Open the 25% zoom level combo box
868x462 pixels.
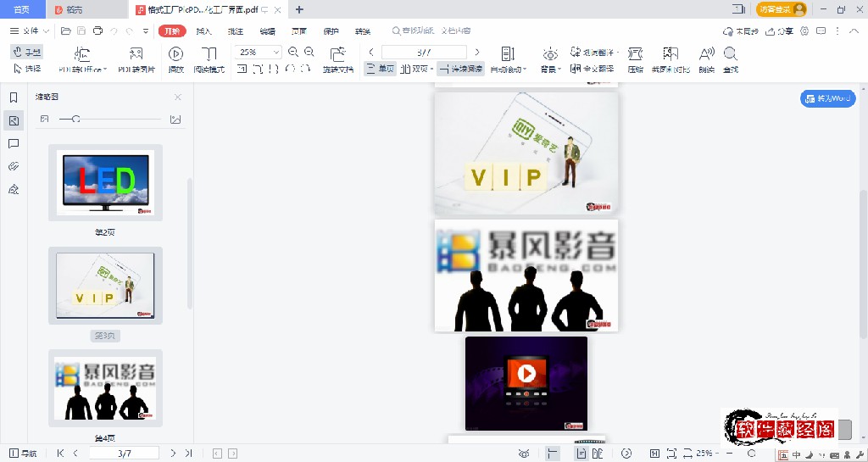click(x=258, y=52)
